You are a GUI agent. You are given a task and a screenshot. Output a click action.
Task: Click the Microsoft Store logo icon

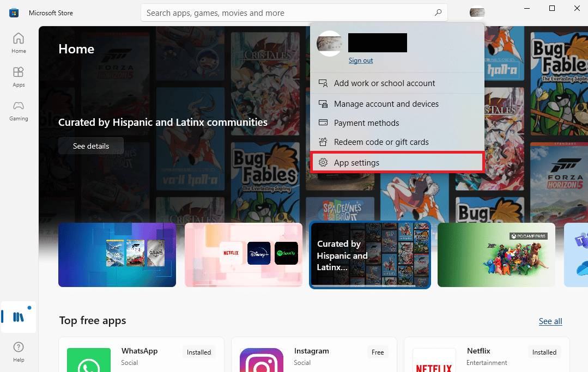[14, 13]
